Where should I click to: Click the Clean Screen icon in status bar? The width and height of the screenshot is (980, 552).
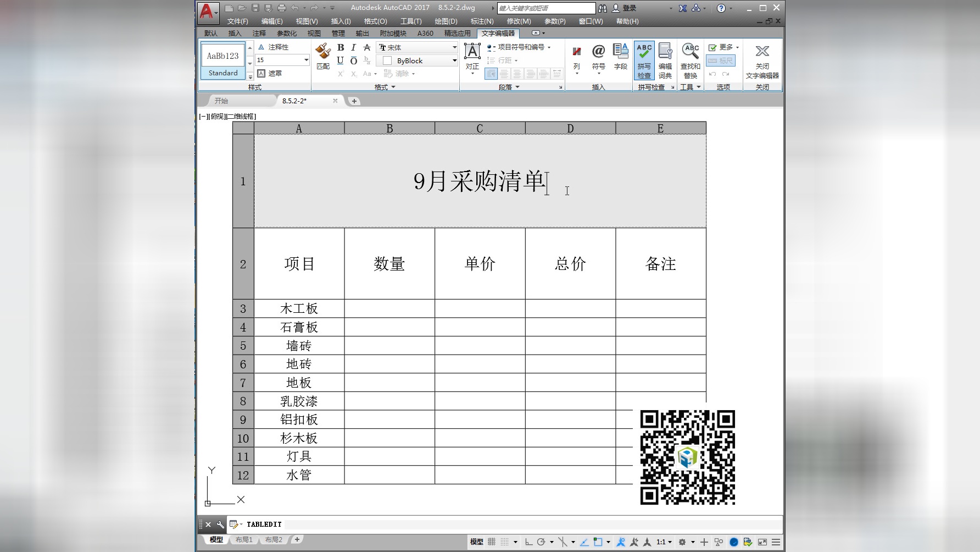(x=762, y=542)
